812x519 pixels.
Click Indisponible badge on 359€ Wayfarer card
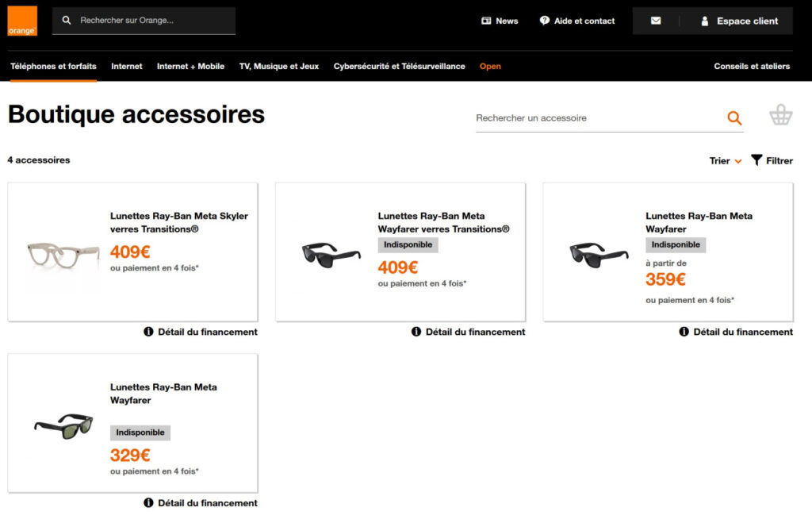pos(676,244)
